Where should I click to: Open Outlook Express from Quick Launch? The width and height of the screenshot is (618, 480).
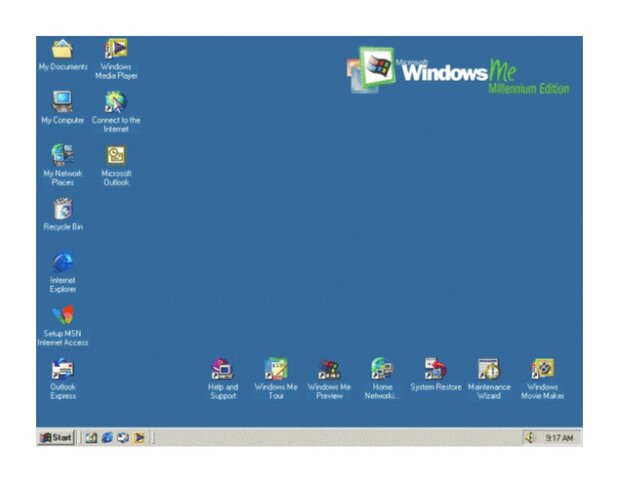(x=123, y=438)
